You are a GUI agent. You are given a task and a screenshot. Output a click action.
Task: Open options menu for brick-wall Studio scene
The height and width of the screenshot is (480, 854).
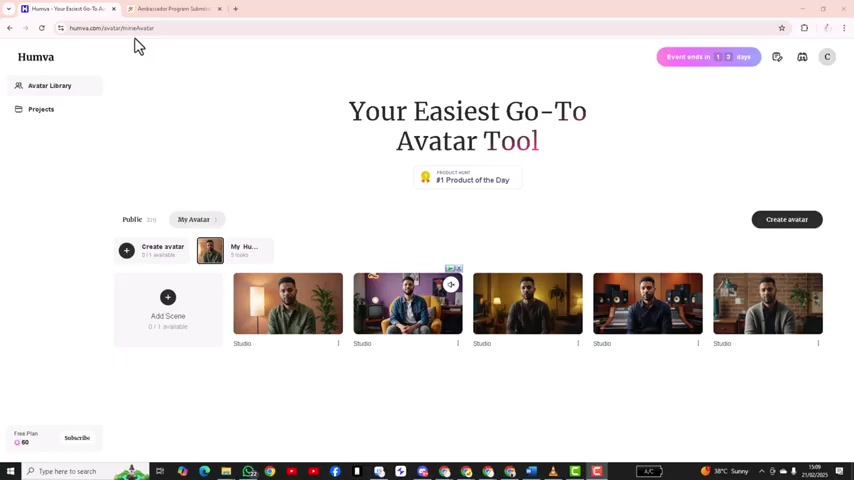point(818,343)
